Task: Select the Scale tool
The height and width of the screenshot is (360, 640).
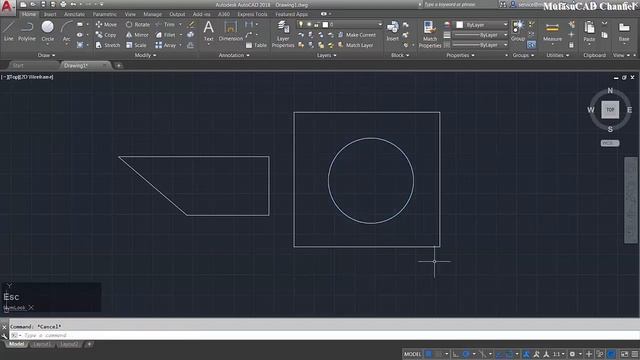Action: pyautogui.click(x=136, y=45)
